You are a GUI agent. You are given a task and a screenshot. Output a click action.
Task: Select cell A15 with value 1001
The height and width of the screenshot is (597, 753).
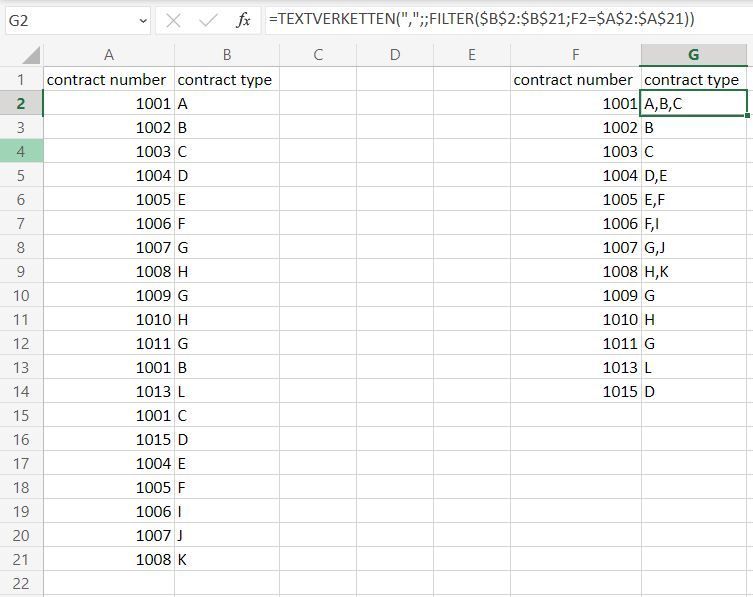tap(109, 415)
